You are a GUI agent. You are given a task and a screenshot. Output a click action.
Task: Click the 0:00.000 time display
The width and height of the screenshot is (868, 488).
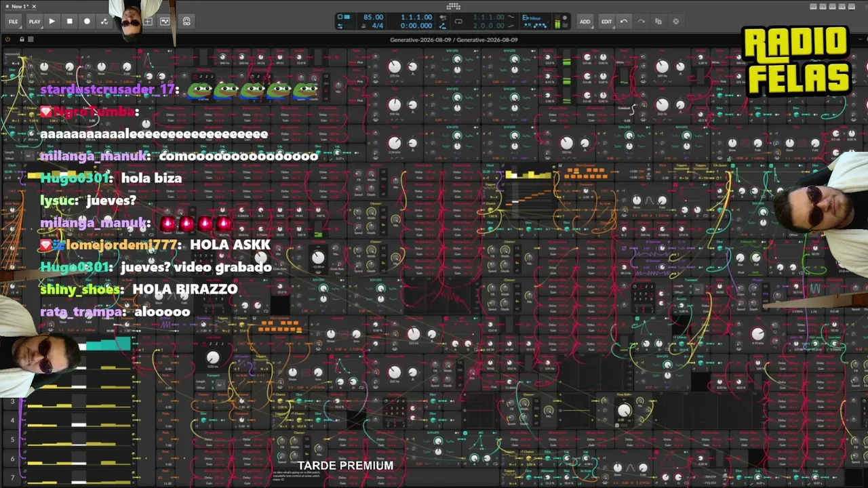coord(416,26)
